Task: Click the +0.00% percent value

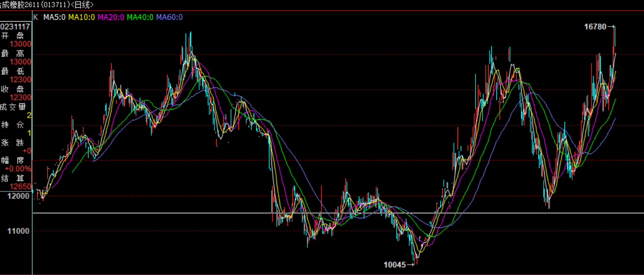Action: coord(18,169)
